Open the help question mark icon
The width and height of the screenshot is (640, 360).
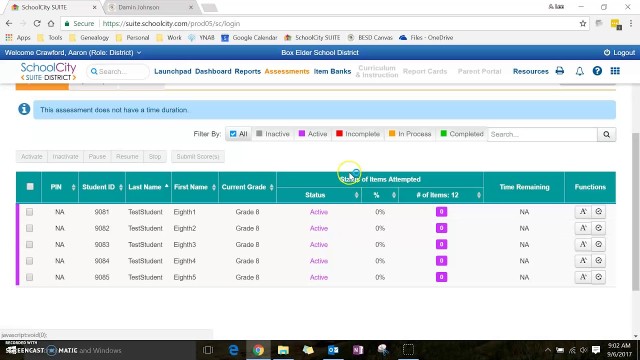click(597, 71)
